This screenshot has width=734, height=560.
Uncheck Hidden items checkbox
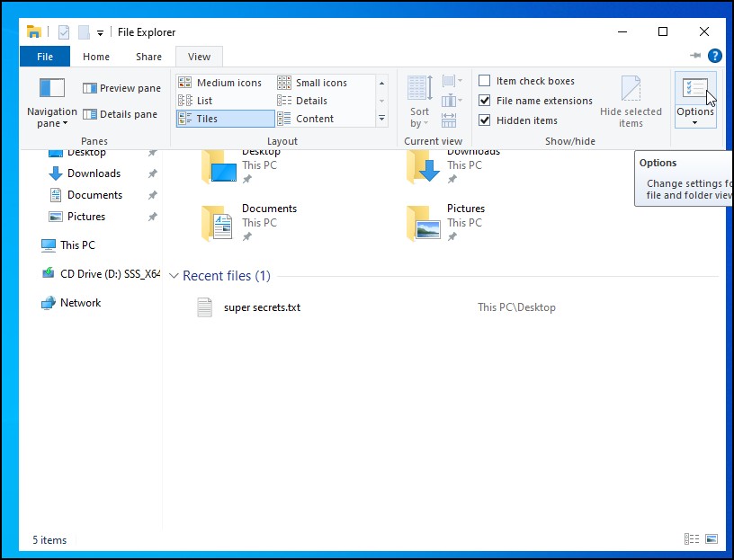coord(485,120)
